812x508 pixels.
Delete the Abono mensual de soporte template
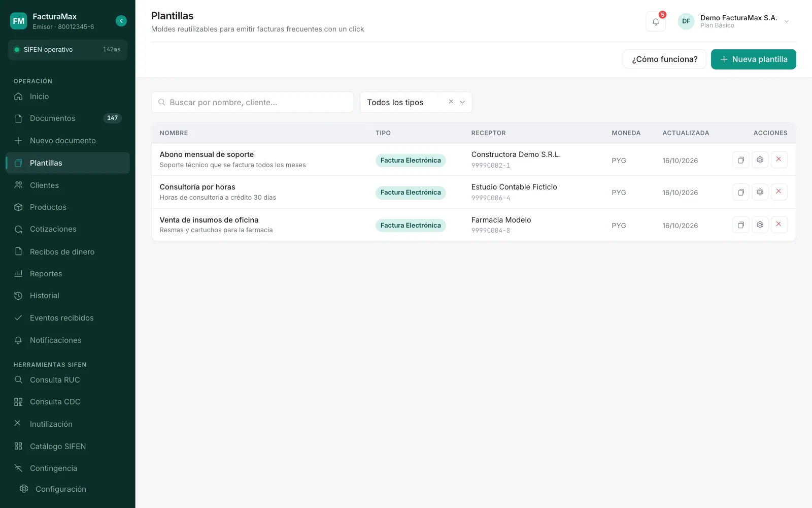pyautogui.click(x=779, y=160)
